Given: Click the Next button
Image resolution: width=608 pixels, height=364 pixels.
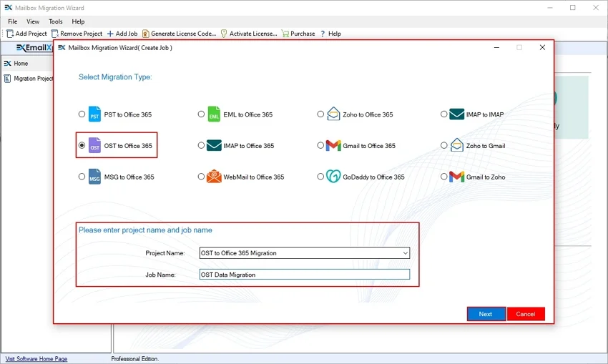Looking at the screenshot, I should point(486,314).
